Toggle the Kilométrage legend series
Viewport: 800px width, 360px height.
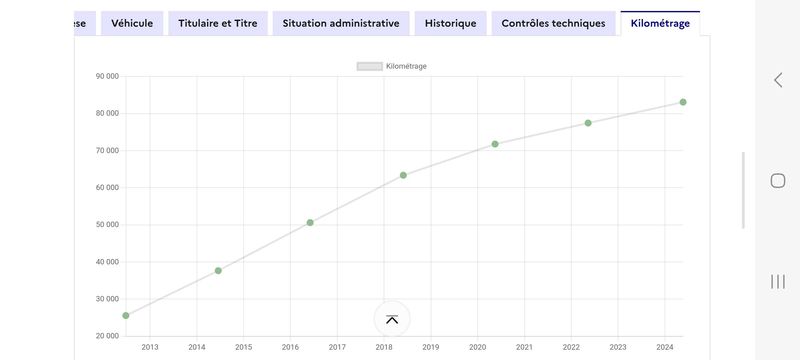(x=391, y=66)
